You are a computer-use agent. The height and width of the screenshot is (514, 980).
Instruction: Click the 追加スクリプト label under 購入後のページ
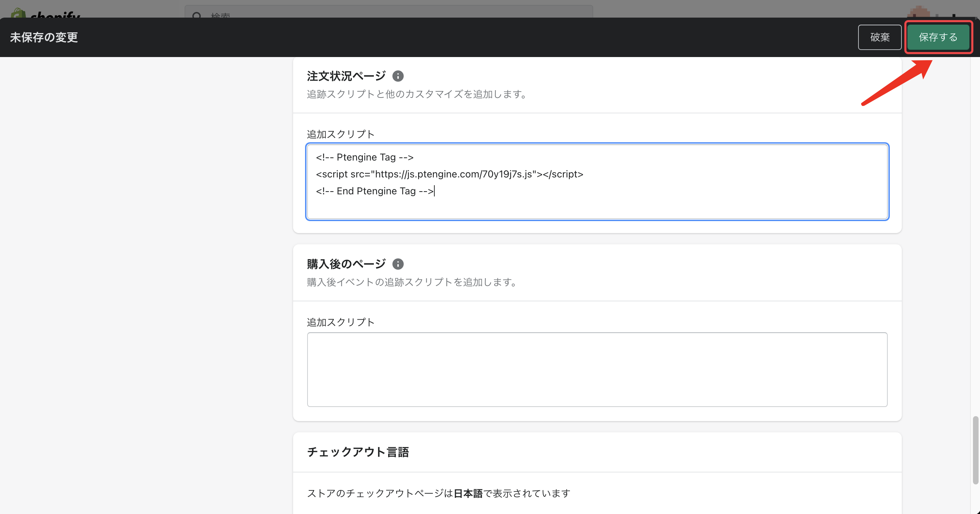[x=341, y=322]
